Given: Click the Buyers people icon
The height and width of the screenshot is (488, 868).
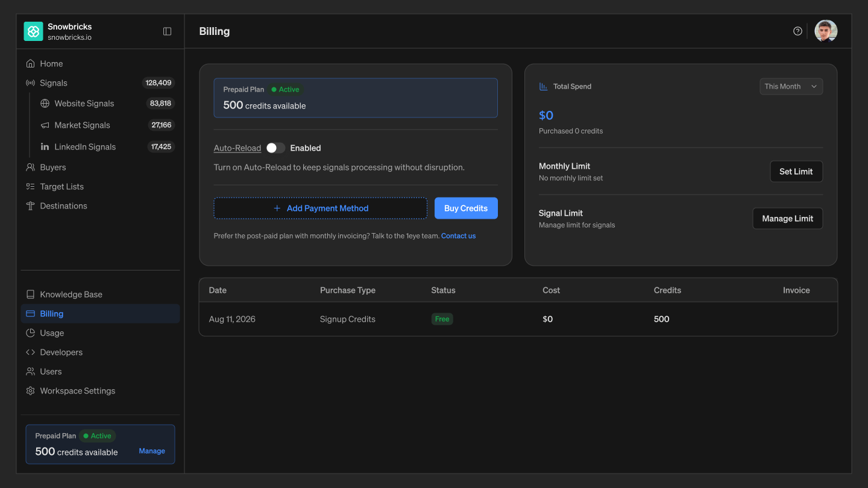Looking at the screenshot, I should [x=31, y=167].
